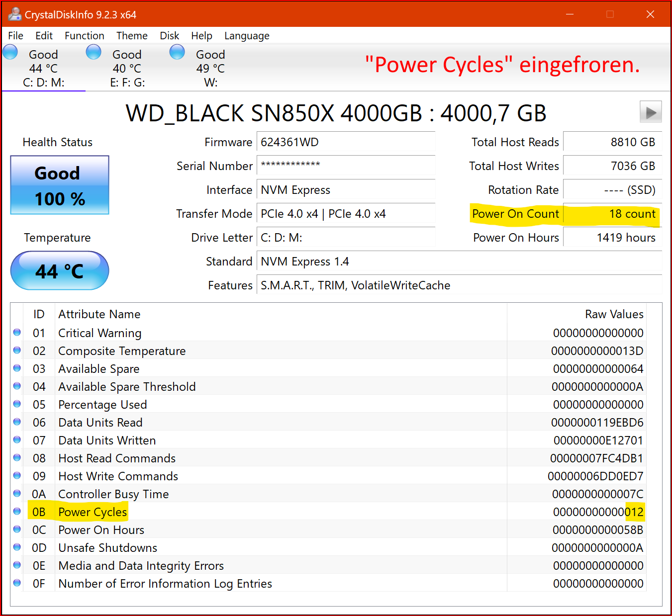Select the E: F: G: disk tab

[127, 68]
